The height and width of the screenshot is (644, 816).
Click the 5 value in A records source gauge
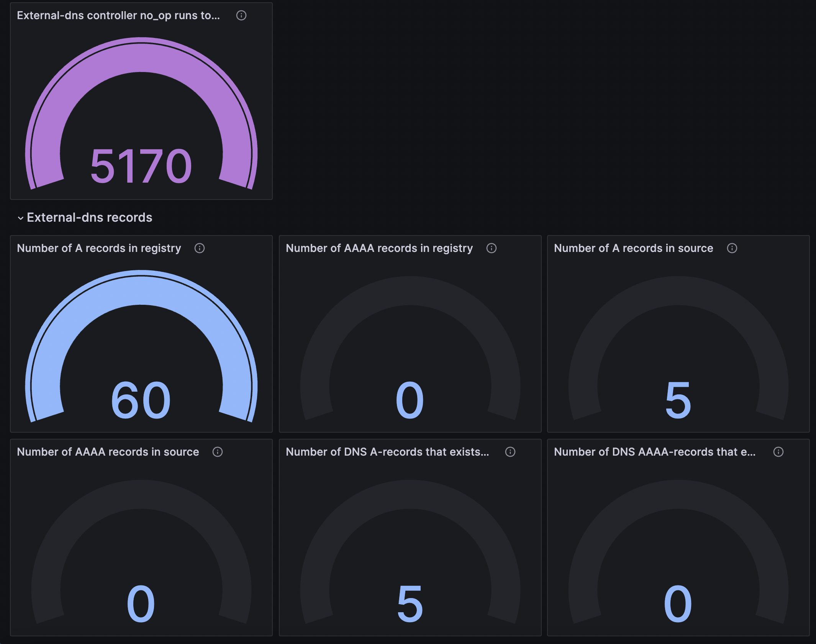pos(678,400)
